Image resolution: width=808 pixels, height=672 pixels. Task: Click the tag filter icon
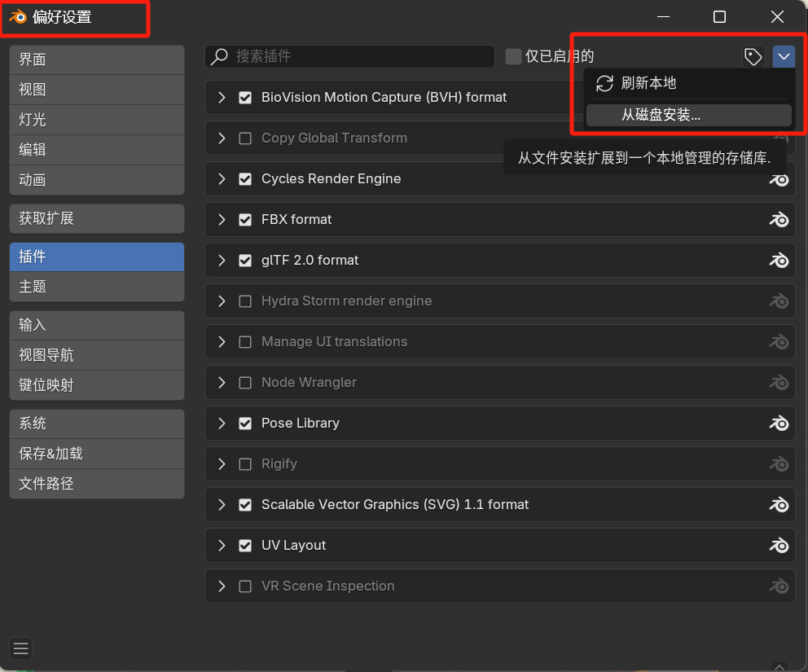click(753, 56)
